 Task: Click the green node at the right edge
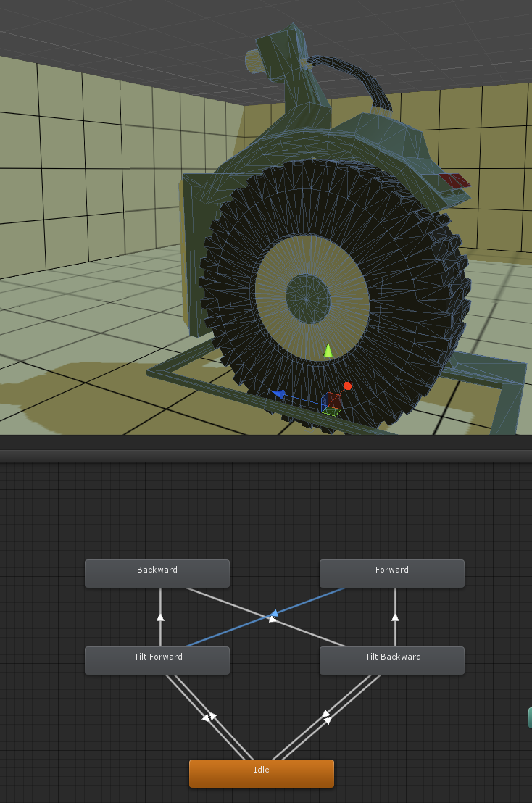529,717
